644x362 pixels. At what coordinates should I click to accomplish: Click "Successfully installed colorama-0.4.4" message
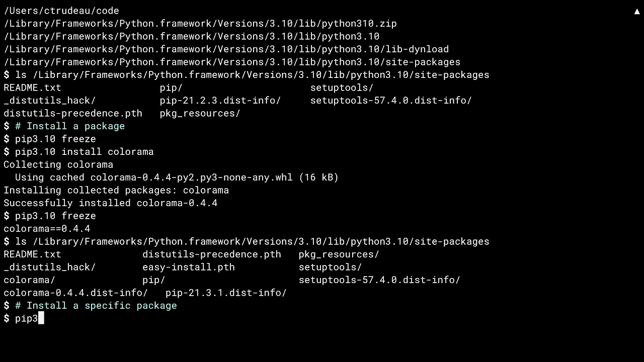click(x=111, y=203)
